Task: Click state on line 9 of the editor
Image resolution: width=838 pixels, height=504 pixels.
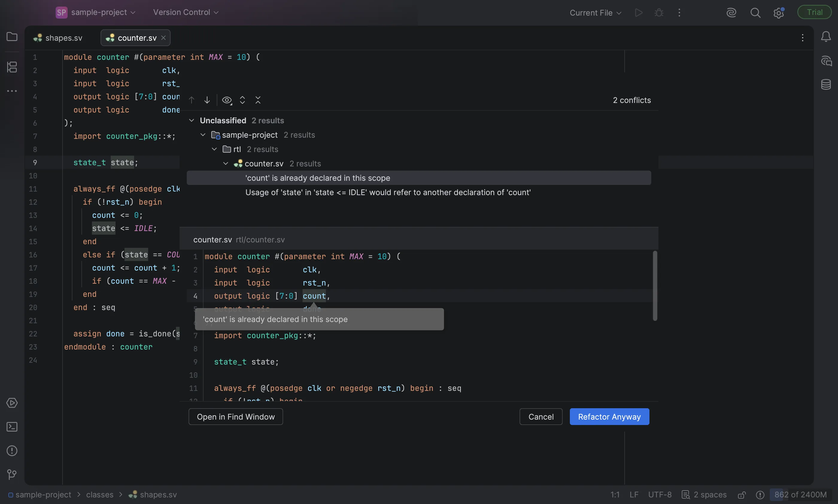Action: click(x=122, y=163)
